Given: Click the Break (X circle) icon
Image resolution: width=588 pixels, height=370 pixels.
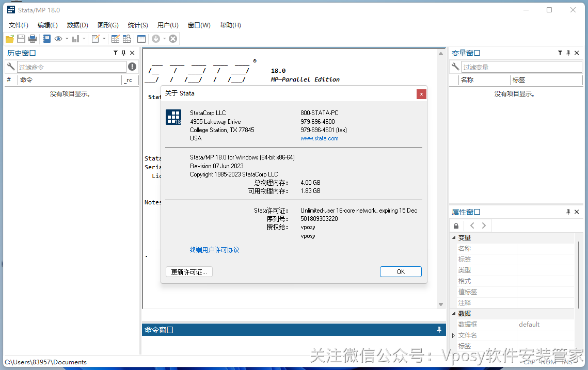Looking at the screenshot, I should click(x=173, y=39).
